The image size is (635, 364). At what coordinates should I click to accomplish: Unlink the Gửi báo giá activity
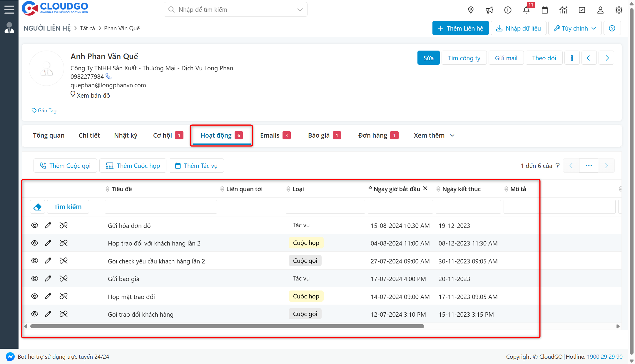pyautogui.click(x=63, y=278)
